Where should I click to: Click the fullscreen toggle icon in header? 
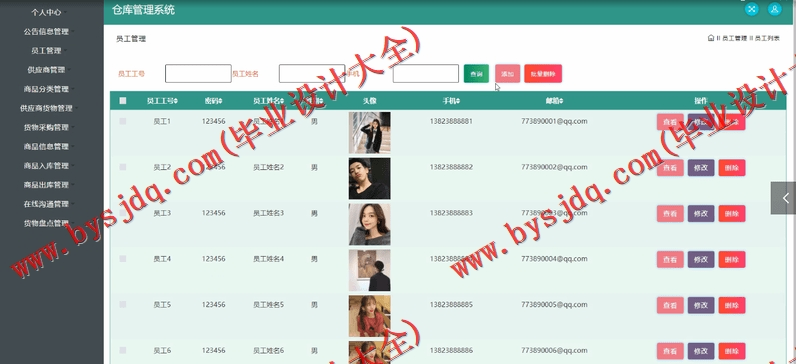tap(752, 9)
